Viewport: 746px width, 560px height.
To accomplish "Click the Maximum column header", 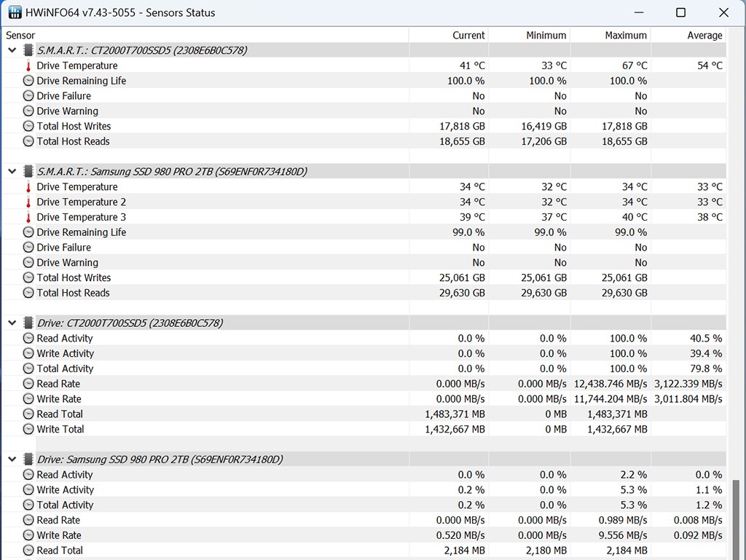I will [625, 35].
